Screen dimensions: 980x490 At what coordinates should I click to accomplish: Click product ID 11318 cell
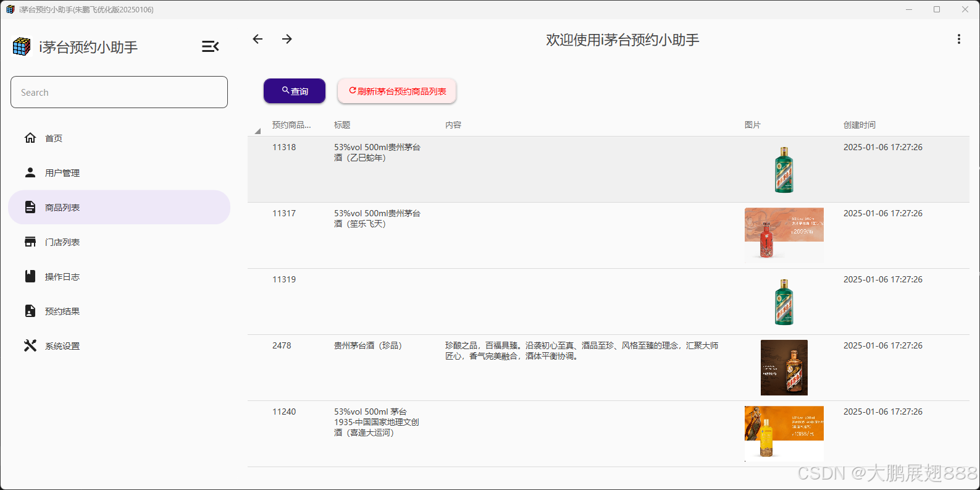click(284, 147)
